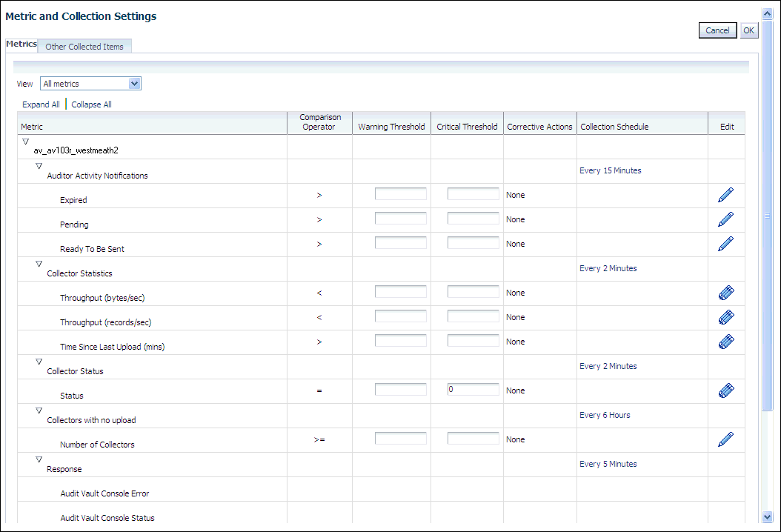Collapse the Collector Statistics group
The height and width of the screenshot is (532, 781).
(x=39, y=264)
